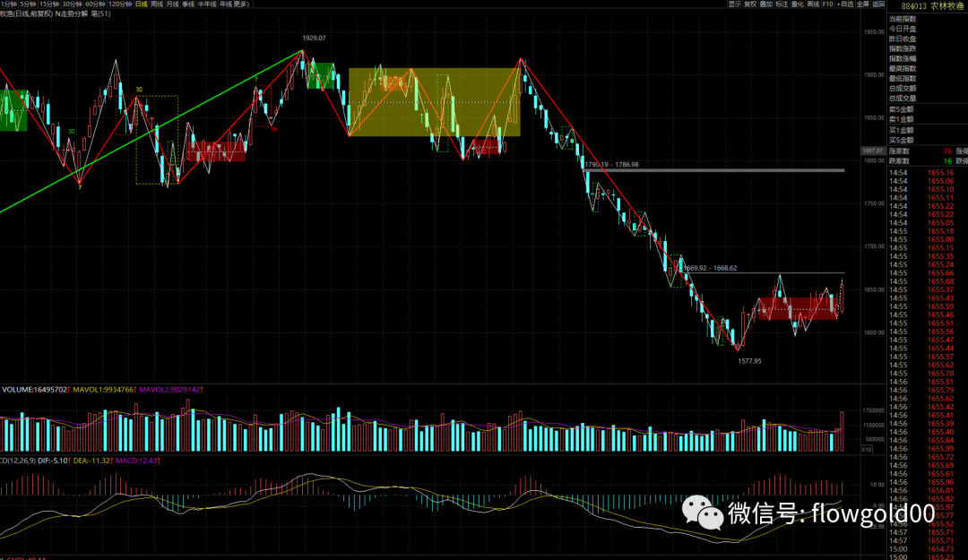This screenshot has height=560, width=968.
Task: Click the MAVOL1:9934766 label
Action: [104, 390]
